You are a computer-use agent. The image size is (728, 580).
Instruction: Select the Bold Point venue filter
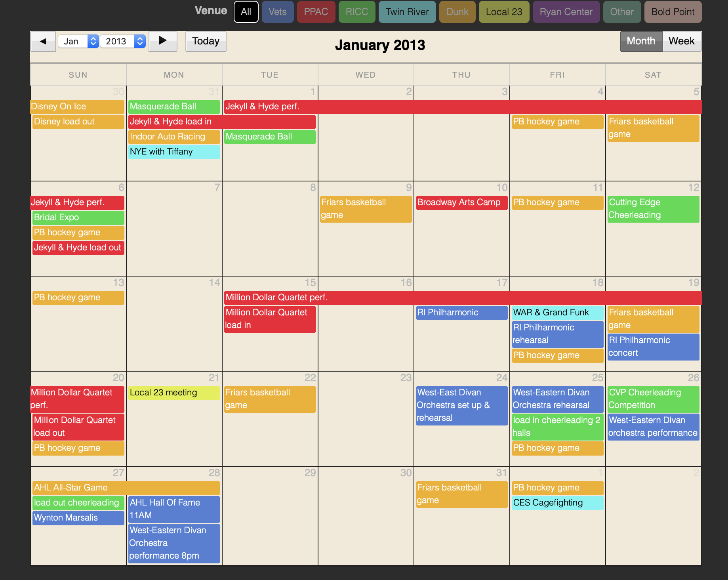click(x=673, y=12)
